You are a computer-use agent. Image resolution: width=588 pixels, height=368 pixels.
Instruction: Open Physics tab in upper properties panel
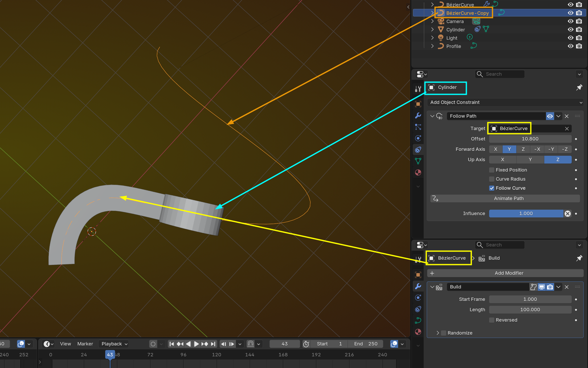click(x=418, y=138)
